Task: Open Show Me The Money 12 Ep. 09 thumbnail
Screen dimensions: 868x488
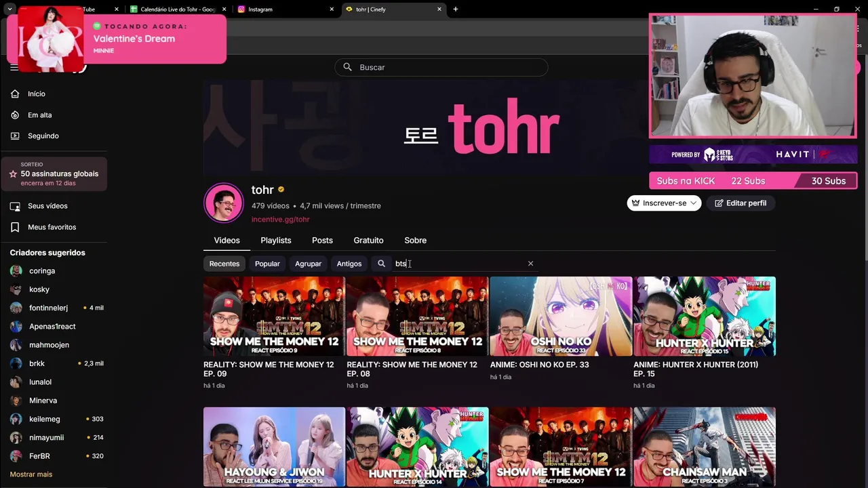Action: (x=274, y=317)
